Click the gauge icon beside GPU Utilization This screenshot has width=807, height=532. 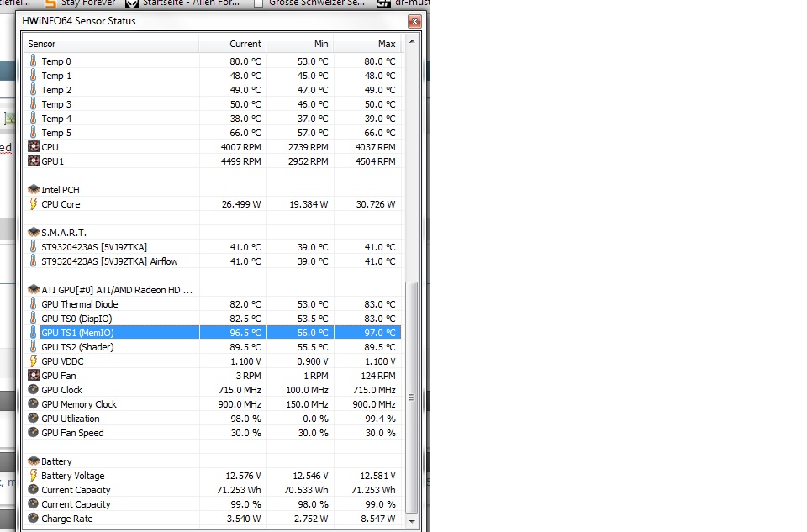33,419
